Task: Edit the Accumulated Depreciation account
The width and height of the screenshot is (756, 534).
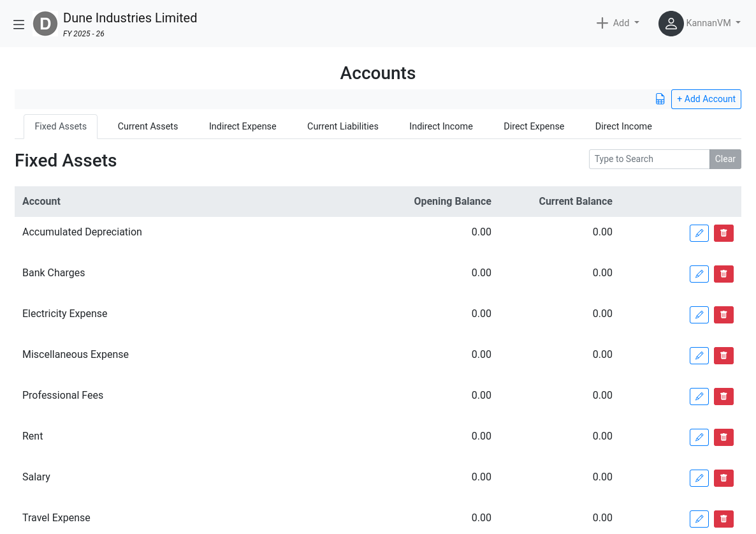Action: click(x=699, y=233)
